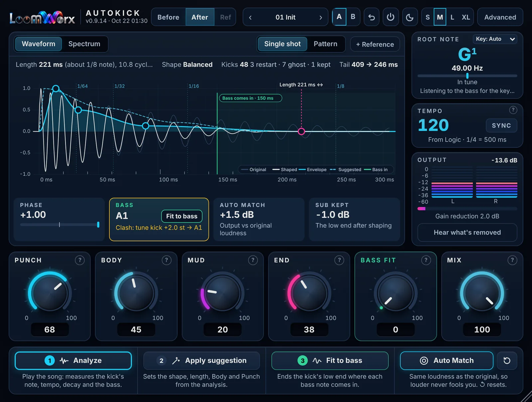
Task: Select the After listening mode
Action: (199, 17)
